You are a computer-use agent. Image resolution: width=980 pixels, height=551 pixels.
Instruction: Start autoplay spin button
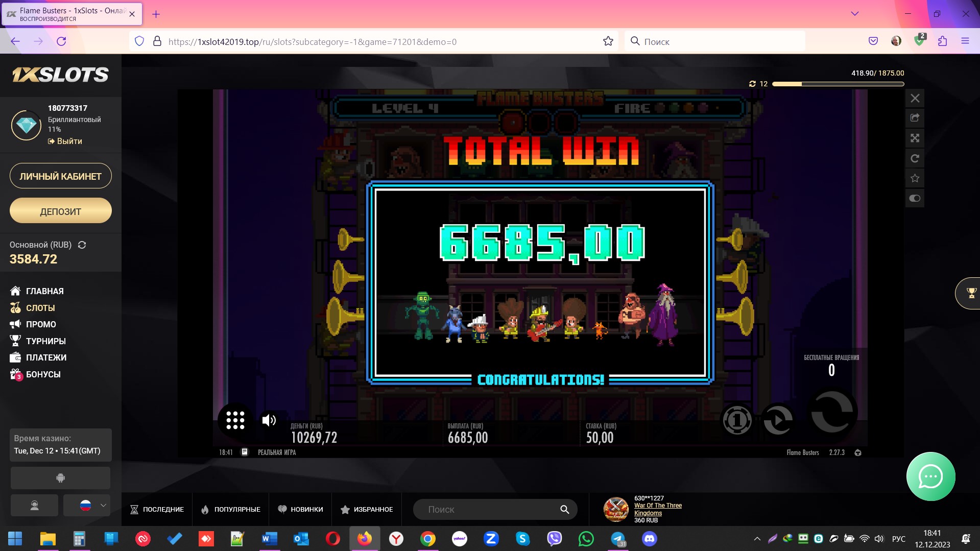(x=778, y=420)
